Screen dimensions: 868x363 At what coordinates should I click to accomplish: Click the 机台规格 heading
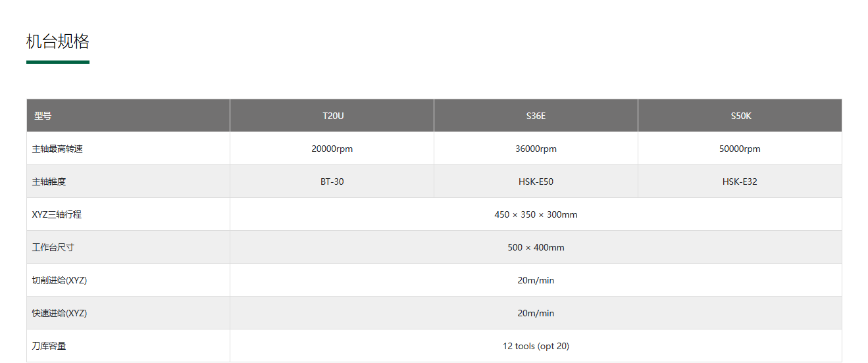click(58, 41)
